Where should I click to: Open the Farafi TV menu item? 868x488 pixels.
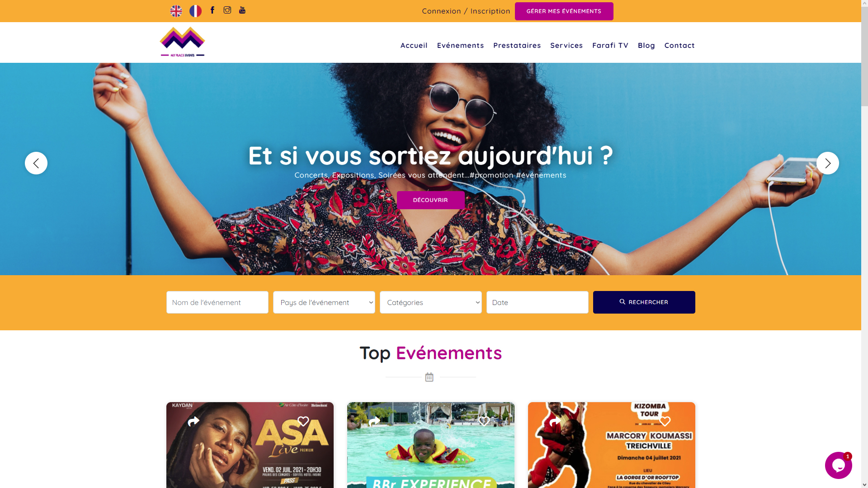pyautogui.click(x=610, y=45)
